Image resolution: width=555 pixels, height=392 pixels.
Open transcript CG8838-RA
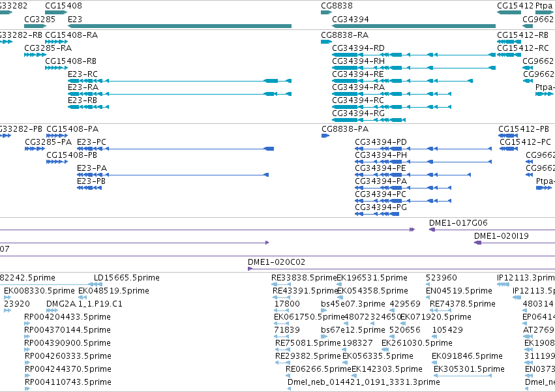pyautogui.click(x=345, y=35)
